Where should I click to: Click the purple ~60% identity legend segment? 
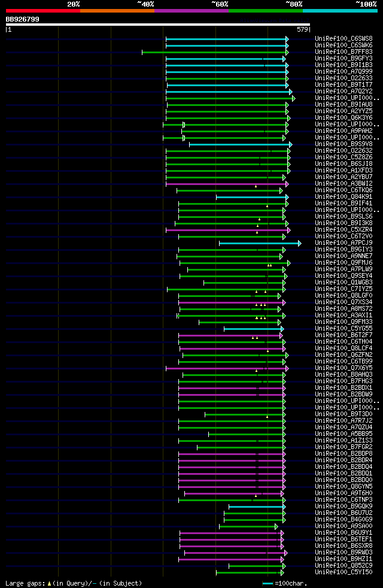[x=191, y=11]
